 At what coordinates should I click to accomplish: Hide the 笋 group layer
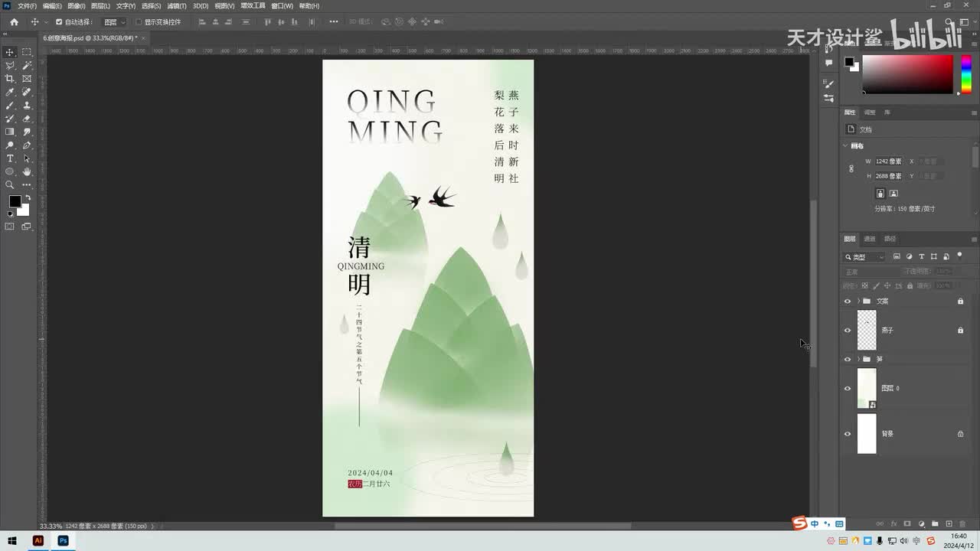point(848,359)
